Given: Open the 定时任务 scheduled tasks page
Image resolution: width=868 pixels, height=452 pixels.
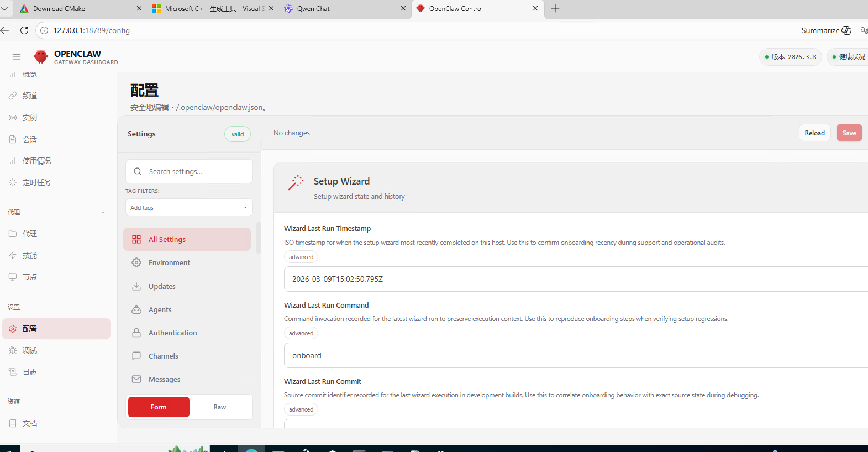Looking at the screenshot, I should [36, 182].
